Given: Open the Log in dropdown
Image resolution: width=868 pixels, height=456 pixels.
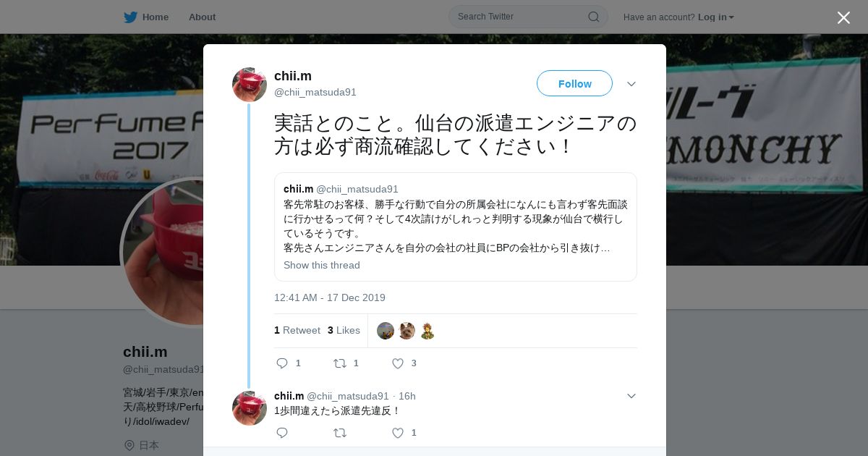Looking at the screenshot, I should (x=716, y=17).
